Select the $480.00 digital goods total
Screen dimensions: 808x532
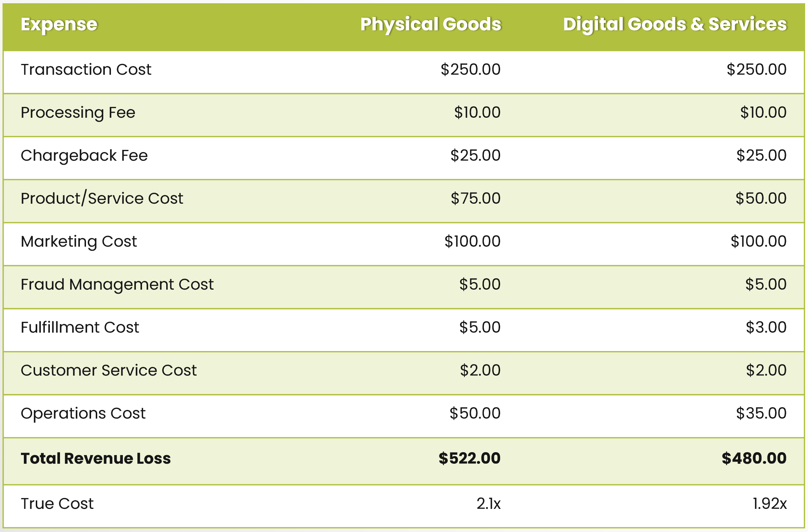point(754,458)
